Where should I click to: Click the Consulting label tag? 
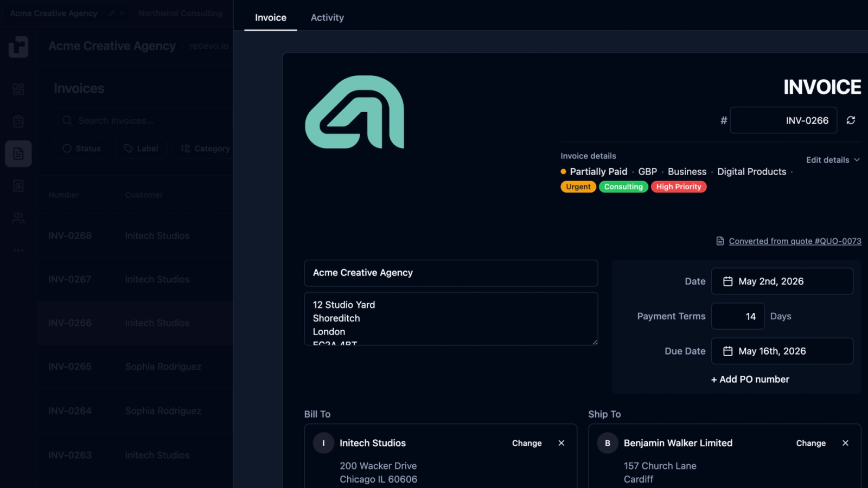(623, 187)
